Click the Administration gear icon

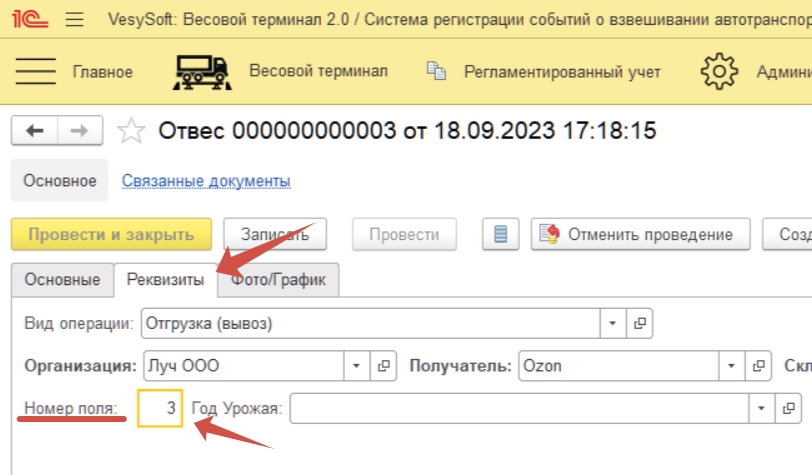point(718,72)
